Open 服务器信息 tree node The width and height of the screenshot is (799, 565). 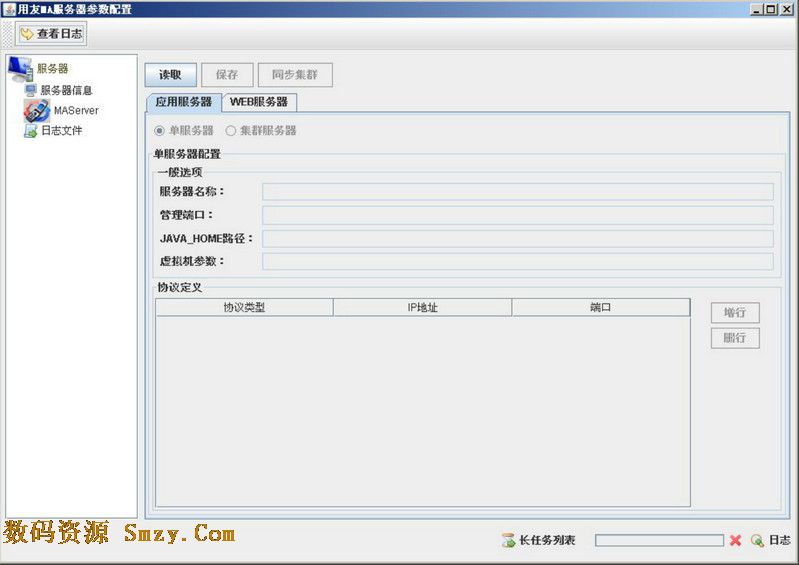coord(66,90)
